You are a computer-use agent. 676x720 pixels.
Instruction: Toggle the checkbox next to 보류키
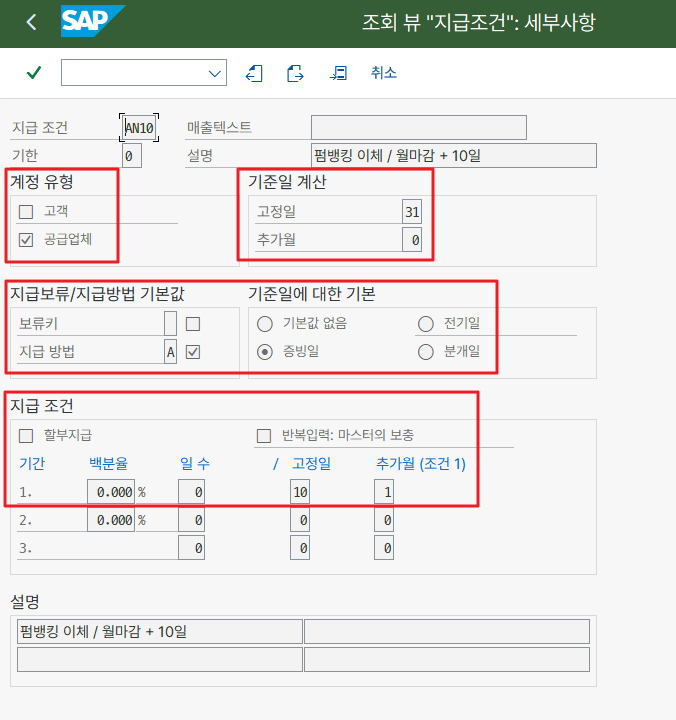(x=193, y=324)
